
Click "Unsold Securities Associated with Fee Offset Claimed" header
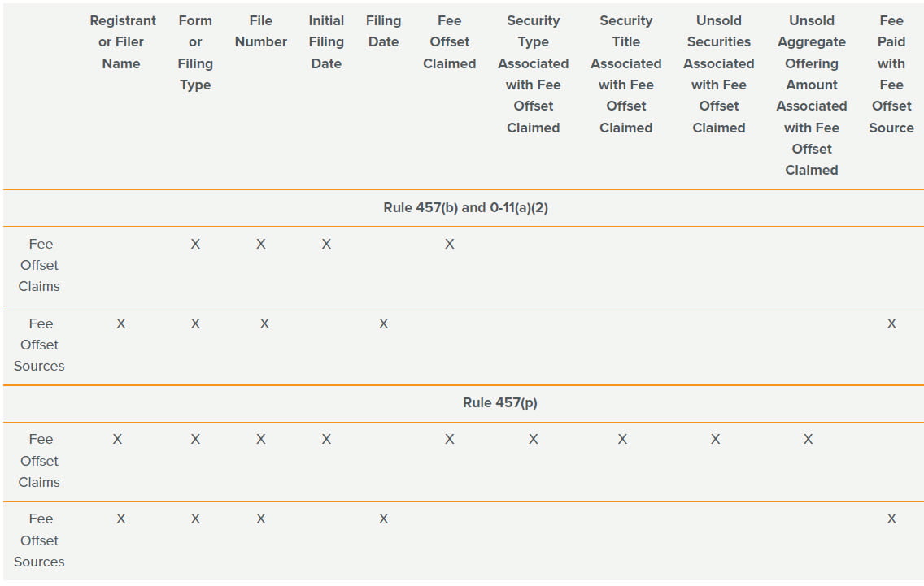click(x=718, y=74)
